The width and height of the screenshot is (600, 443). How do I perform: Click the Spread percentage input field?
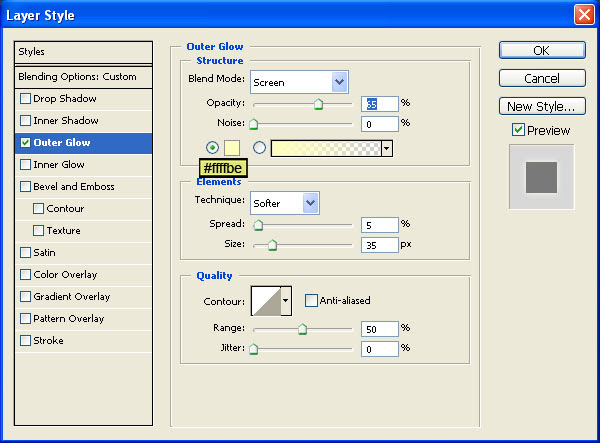[380, 225]
